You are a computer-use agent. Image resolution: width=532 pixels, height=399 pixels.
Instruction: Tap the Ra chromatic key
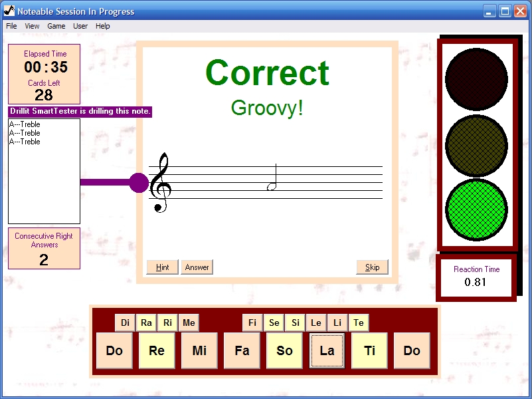146,323
